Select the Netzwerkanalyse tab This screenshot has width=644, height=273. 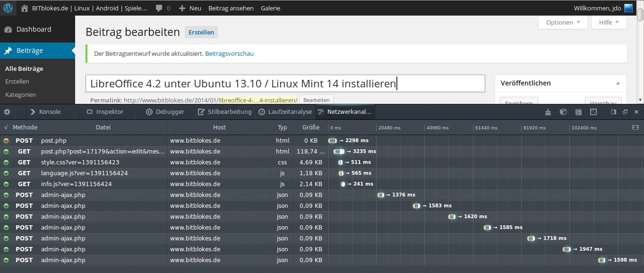click(345, 112)
